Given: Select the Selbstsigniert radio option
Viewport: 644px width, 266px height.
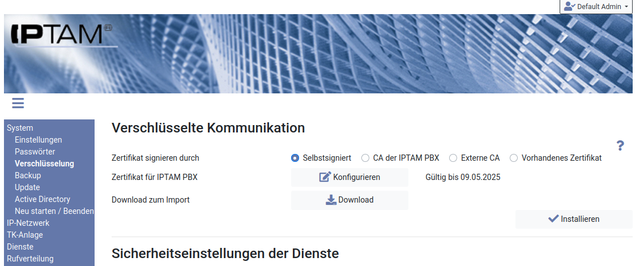Looking at the screenshot, I should tap(295, 158).
